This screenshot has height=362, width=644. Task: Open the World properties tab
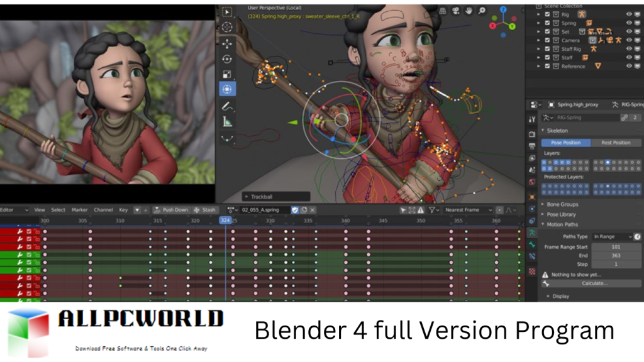coord(532,182)
